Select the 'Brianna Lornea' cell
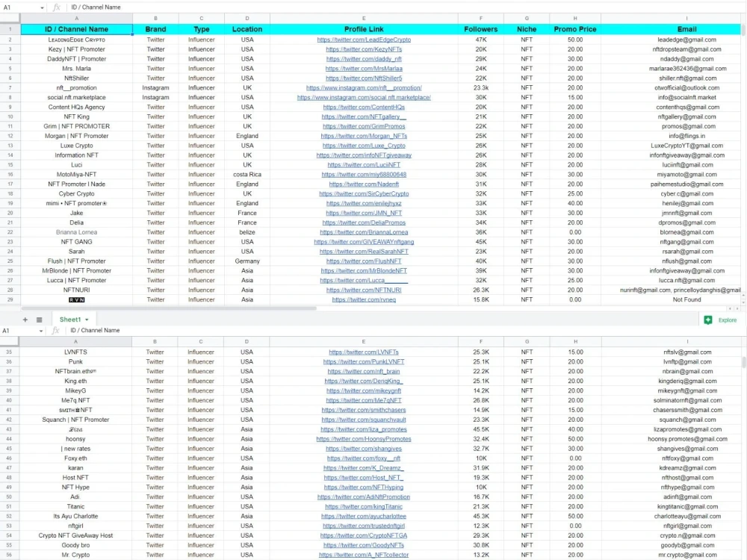The width and height of the screenshot is (747, 560). (76, 232)
